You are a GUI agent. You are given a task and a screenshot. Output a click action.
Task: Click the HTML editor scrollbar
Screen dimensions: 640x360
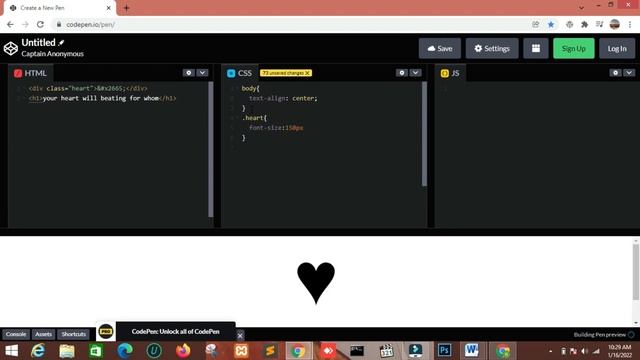[211, 149]
